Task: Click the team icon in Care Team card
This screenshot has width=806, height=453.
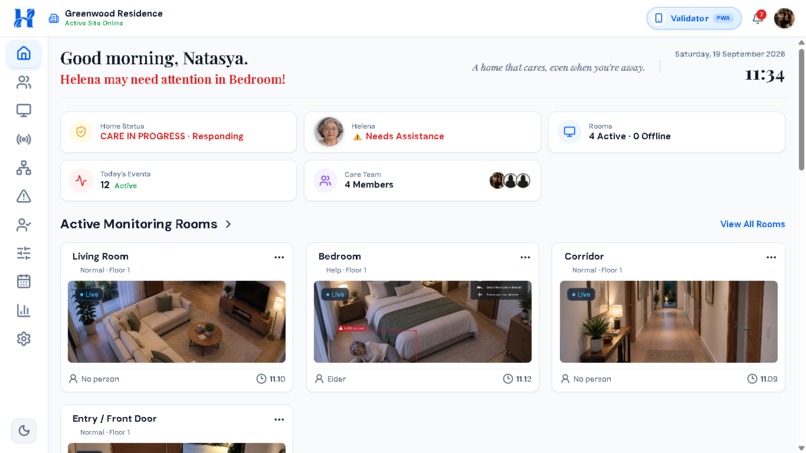Action: (325, 180)
